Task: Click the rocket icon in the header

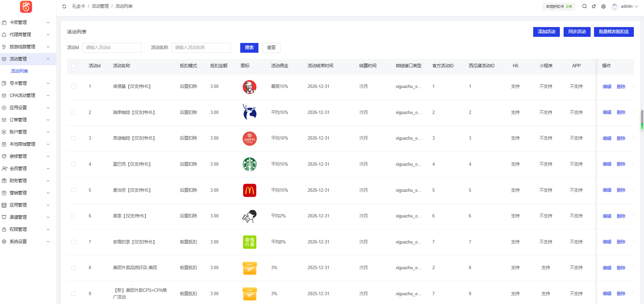Action: pos(594,6)
